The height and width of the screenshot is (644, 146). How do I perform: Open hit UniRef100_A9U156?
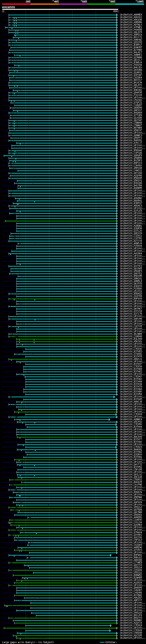[x=131, y=20]
